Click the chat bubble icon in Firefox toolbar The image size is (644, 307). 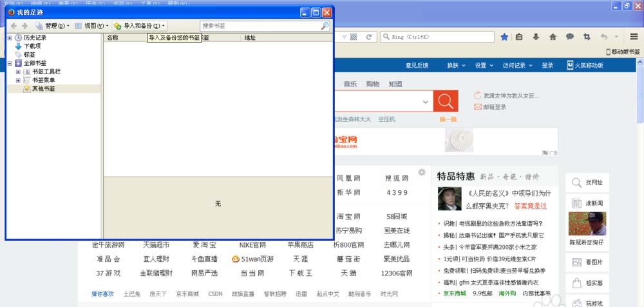tap(570, 37)
